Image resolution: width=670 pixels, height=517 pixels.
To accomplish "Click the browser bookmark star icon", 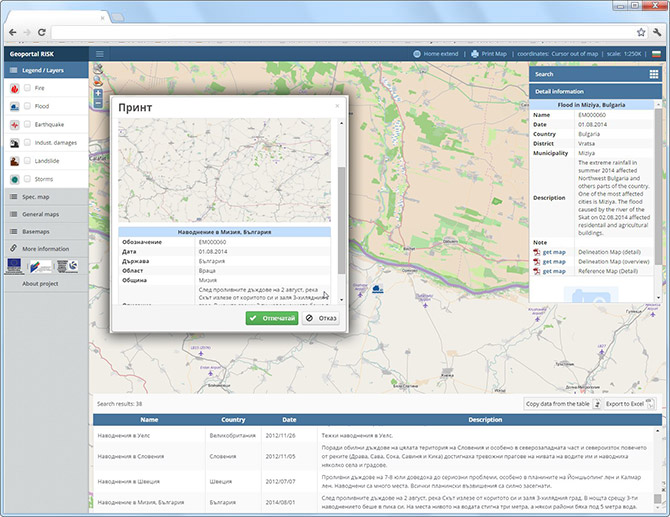I will (641, 32).
